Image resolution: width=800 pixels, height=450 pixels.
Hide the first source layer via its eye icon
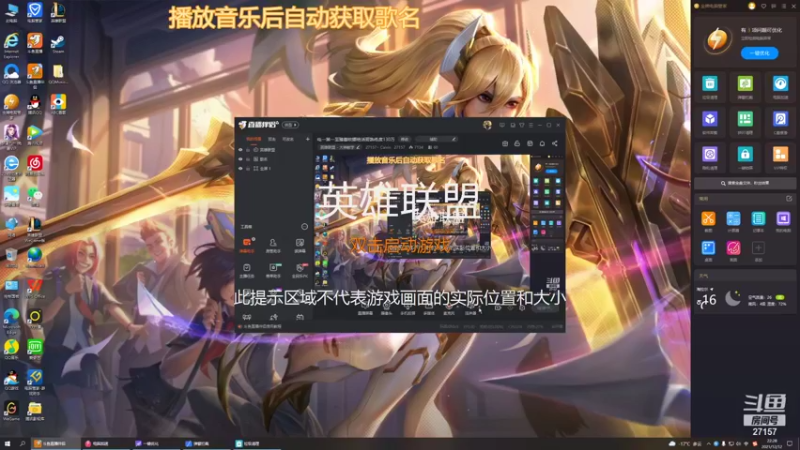[x=240, y=150]
